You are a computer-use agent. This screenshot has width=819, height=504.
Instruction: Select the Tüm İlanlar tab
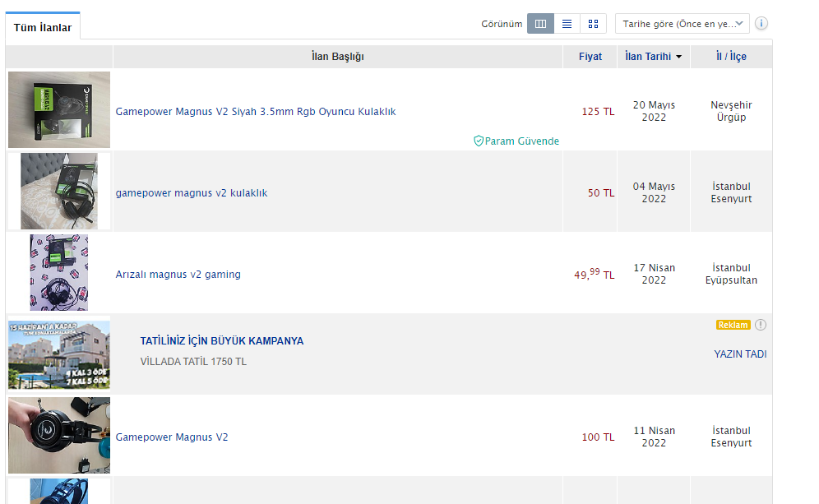click(43, 28)
